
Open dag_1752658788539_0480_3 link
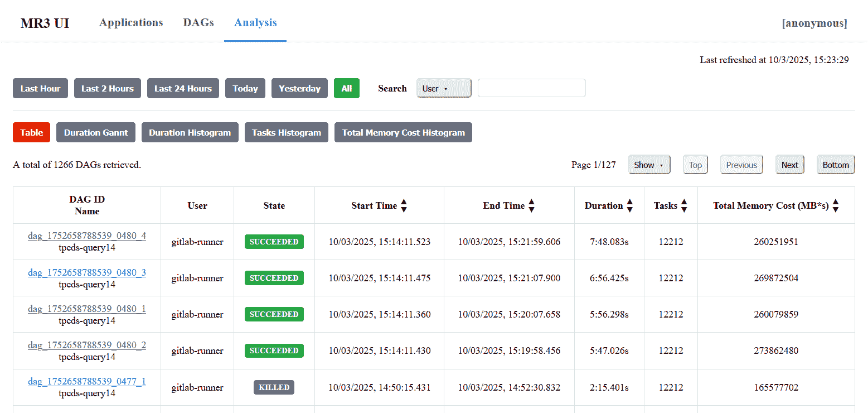pos(87,272)
